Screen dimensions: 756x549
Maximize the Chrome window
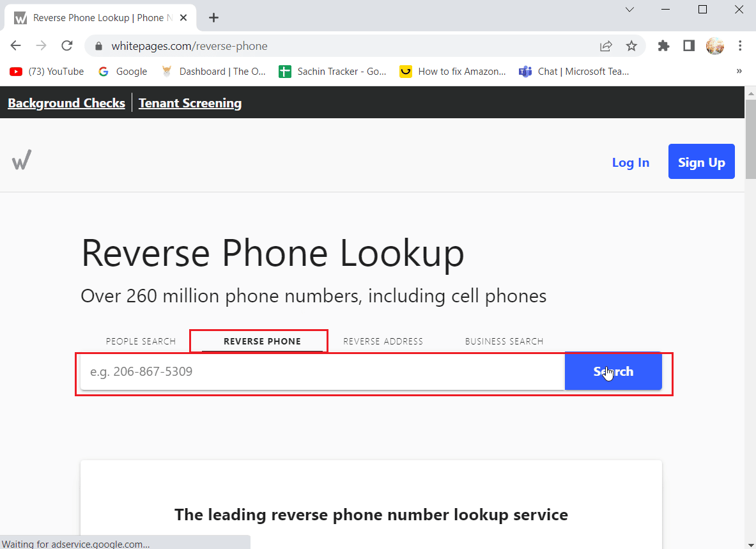pyautogui.click(x=702, y=9)
